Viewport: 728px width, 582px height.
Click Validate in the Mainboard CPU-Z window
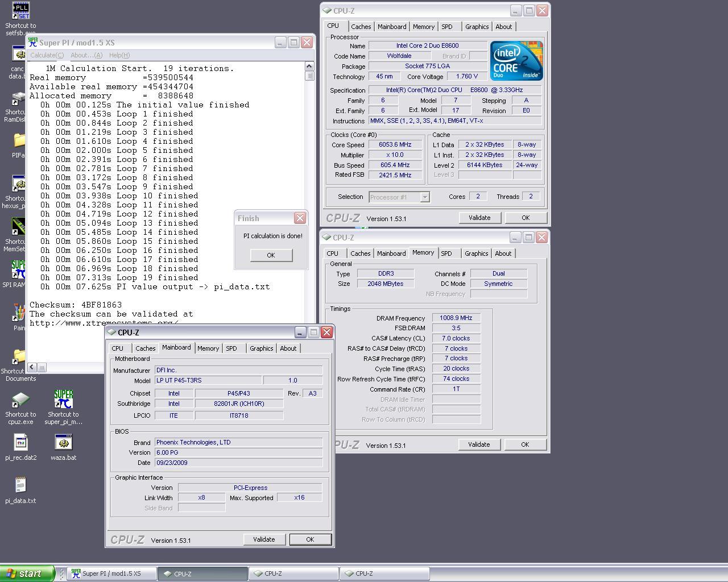pos(264,539)
